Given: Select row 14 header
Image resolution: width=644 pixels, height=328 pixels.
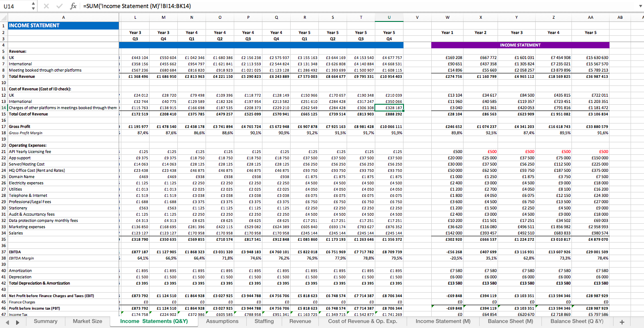Looking at the screenshot, I should click(x=4, y=107).
